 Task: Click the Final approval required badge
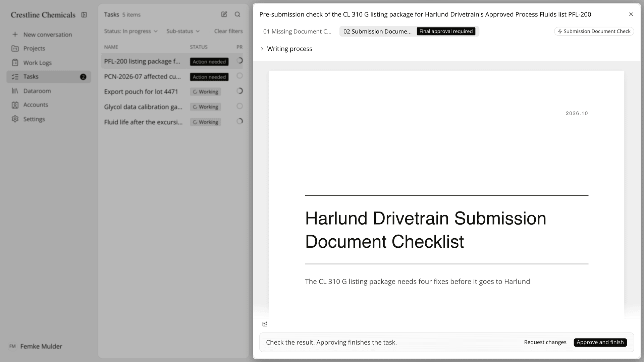[446, 31]
